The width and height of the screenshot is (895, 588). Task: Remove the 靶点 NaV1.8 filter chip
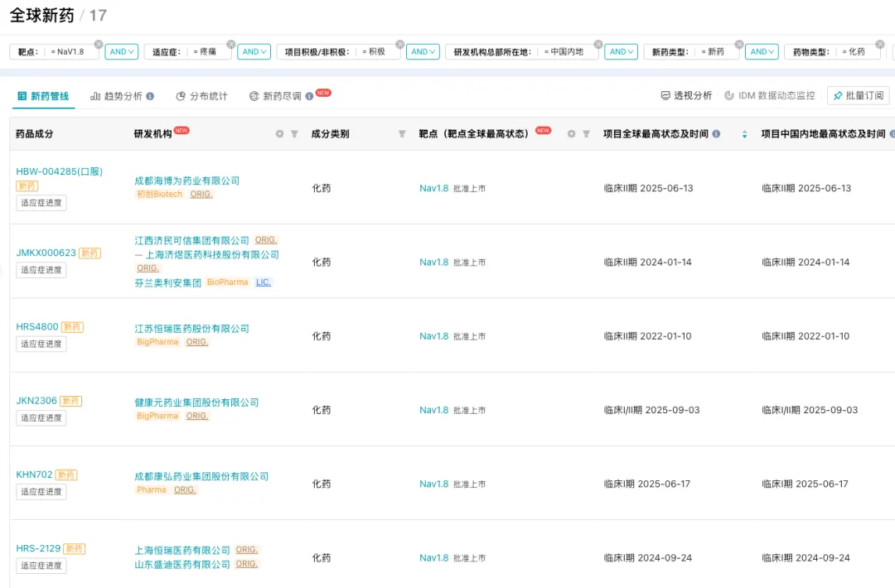(99, 44)
